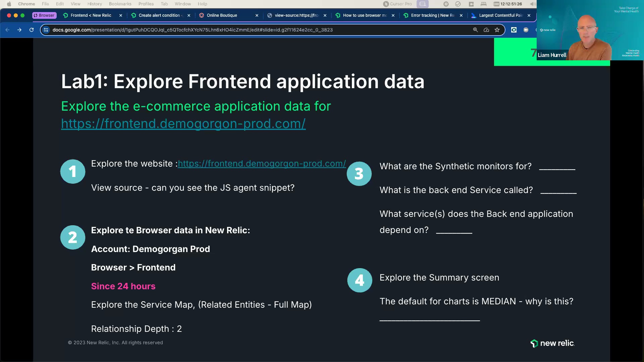Open the View menu

tap(75, 4)
